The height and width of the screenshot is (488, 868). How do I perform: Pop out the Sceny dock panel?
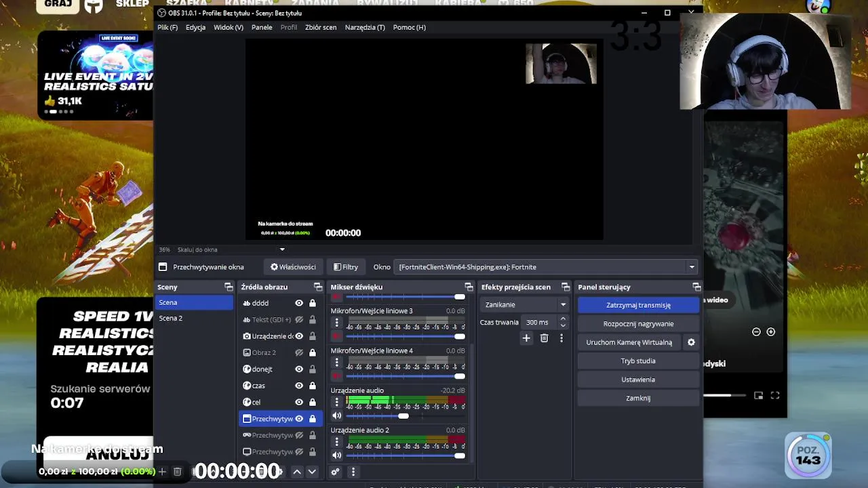[x=229, y=287]
